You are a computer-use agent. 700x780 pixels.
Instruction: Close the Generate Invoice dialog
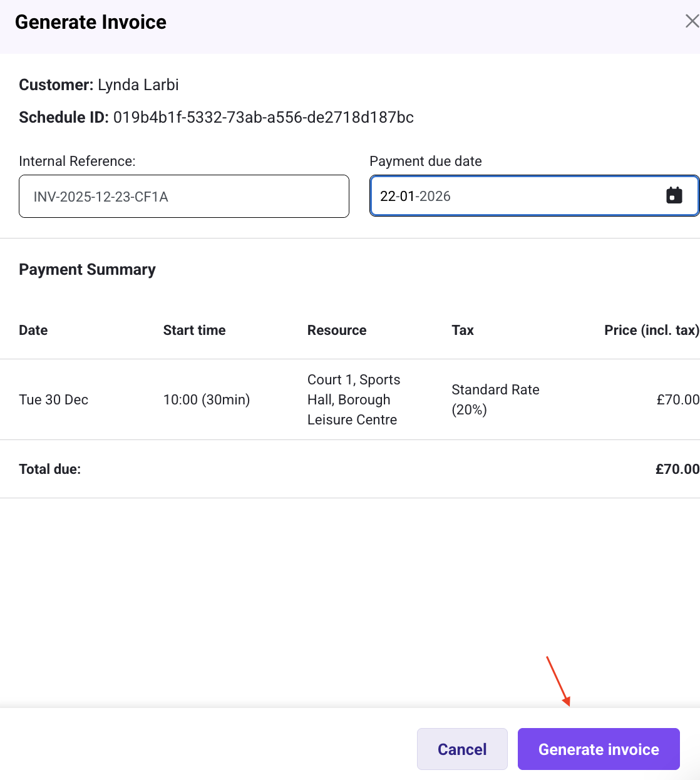coord(691,22)
